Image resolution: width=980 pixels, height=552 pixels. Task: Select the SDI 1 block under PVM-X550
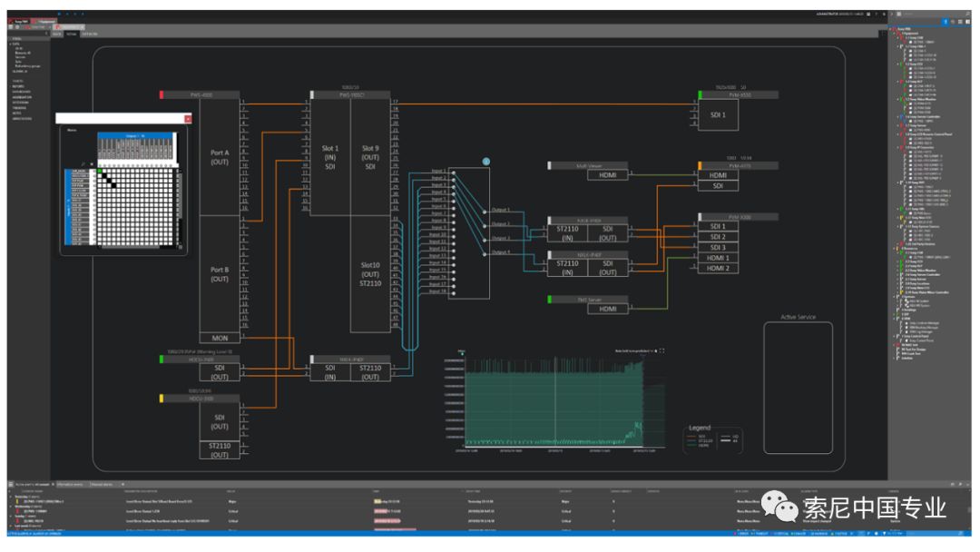pos(718,115)
